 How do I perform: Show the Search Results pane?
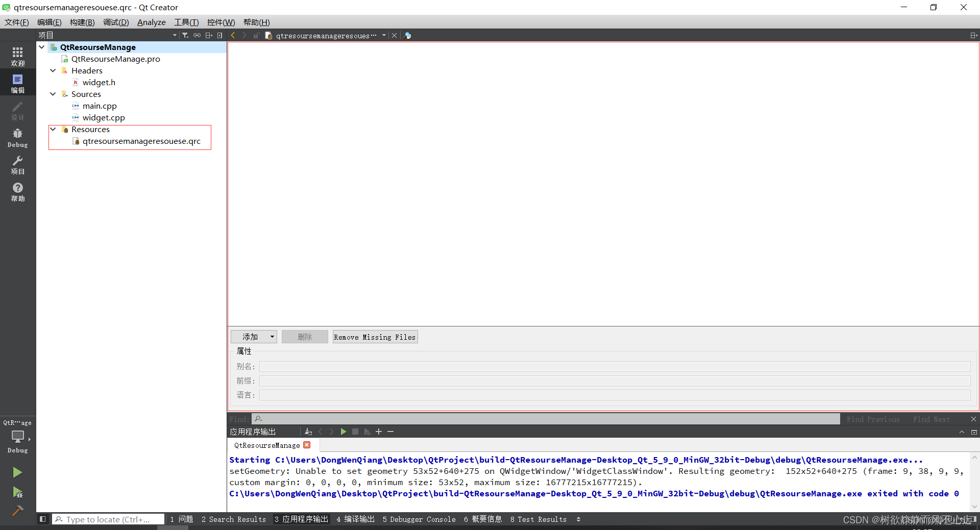pos(234,519)
